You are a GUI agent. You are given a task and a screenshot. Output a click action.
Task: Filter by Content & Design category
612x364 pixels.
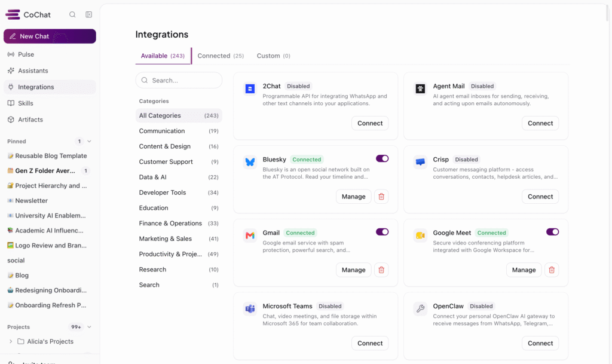click(179, 146)
